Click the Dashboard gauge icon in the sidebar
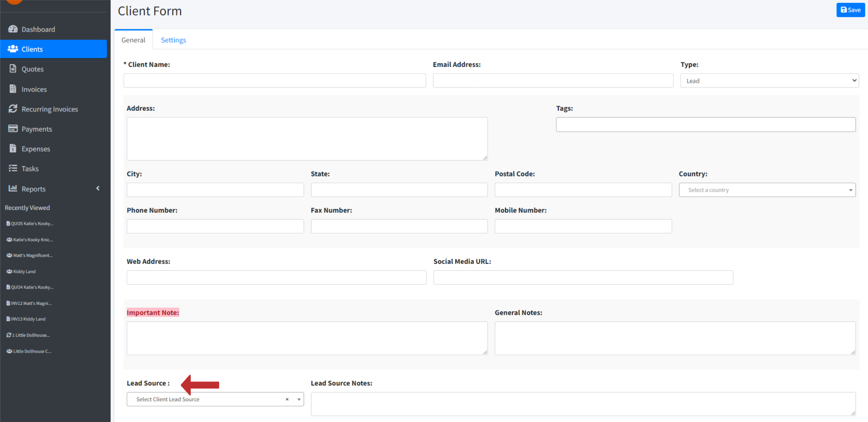 tap(13, 29)
